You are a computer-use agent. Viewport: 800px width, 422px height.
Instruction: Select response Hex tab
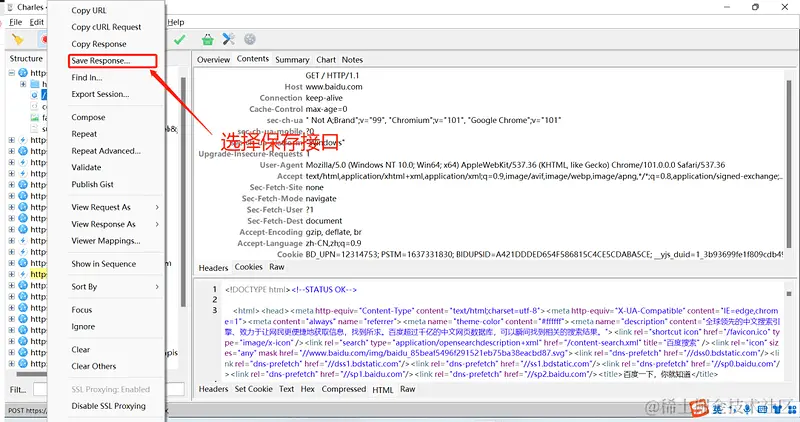[308, 389]
